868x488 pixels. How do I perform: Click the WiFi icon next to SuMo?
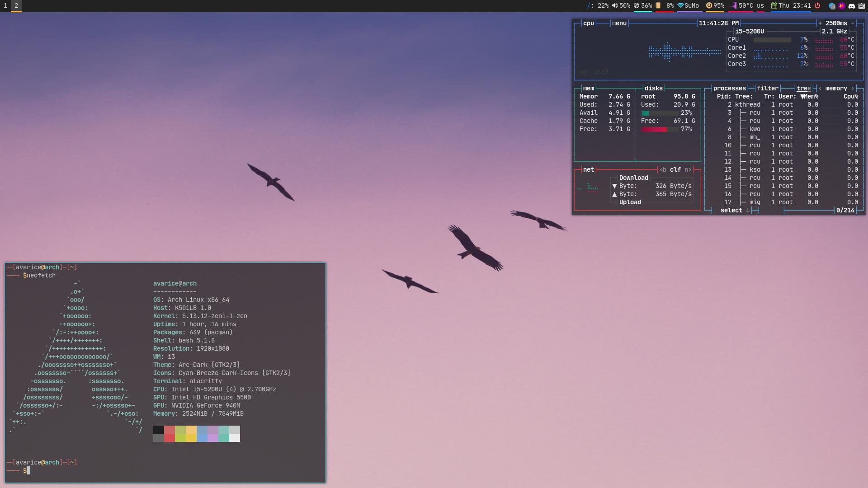pyautogui.click(x=680, y=6)
